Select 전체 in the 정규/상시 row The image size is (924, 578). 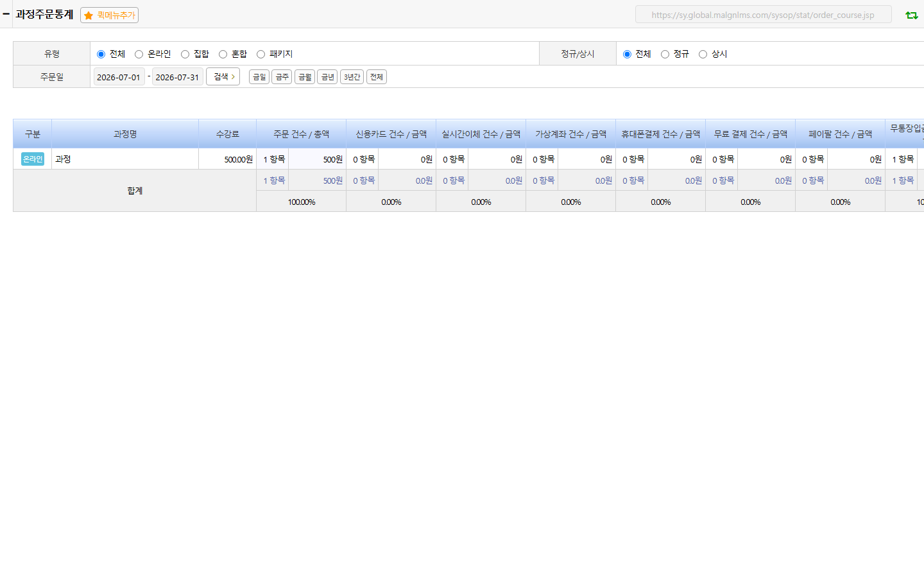coord(627,54)
